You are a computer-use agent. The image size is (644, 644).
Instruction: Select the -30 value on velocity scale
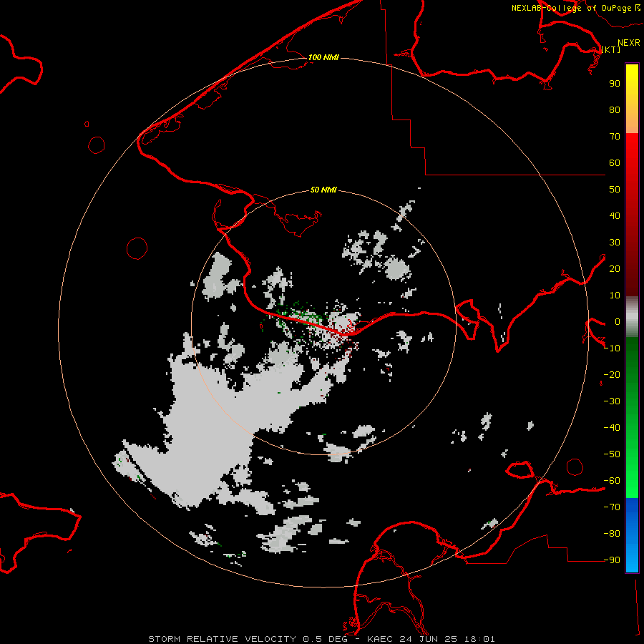[612, 401]
